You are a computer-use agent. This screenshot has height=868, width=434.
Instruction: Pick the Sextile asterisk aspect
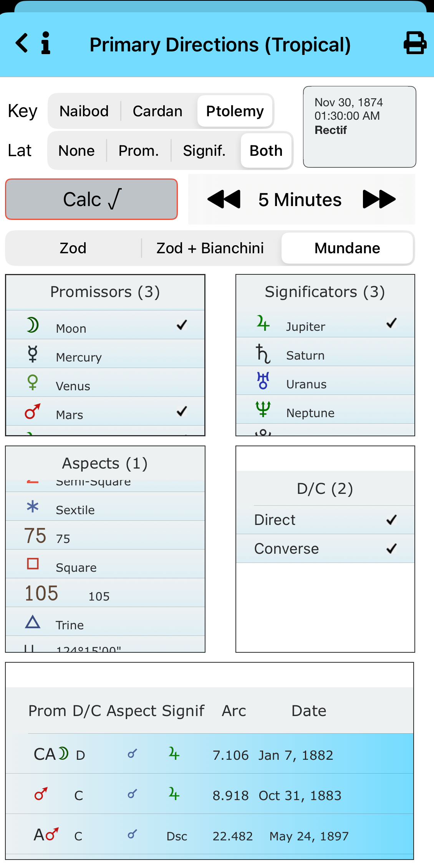(33, 507)
